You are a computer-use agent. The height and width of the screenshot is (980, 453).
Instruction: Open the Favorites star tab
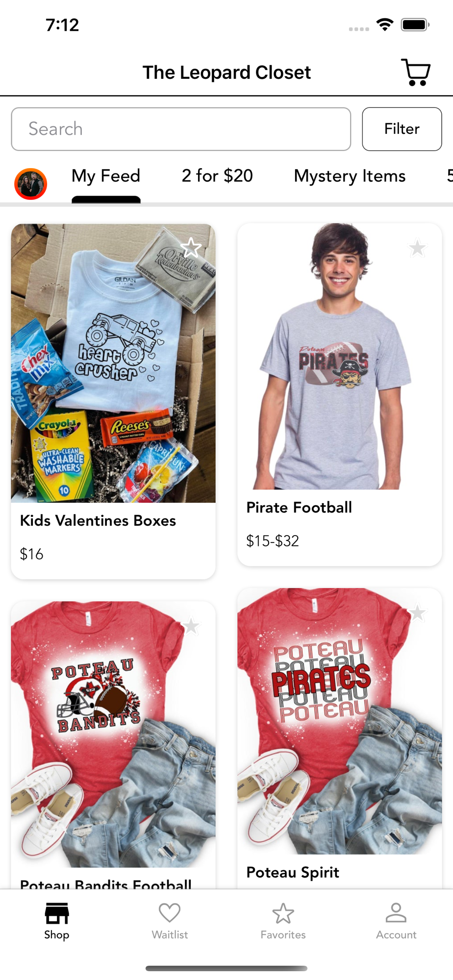(x=283, y=921)
